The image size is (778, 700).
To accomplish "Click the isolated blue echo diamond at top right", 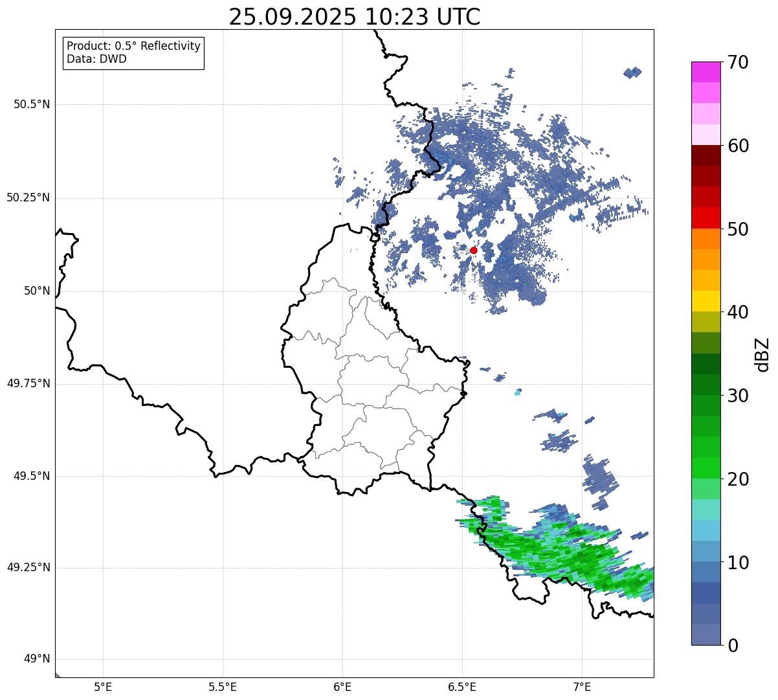I will 632,73.
